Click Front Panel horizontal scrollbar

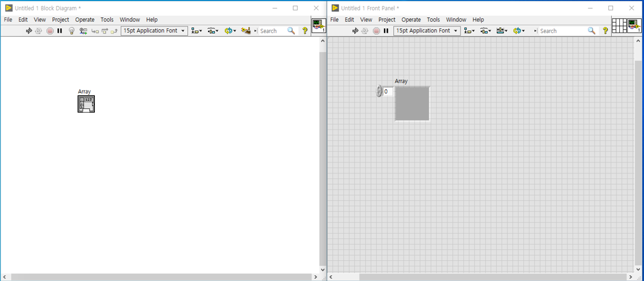pos(493,278)
